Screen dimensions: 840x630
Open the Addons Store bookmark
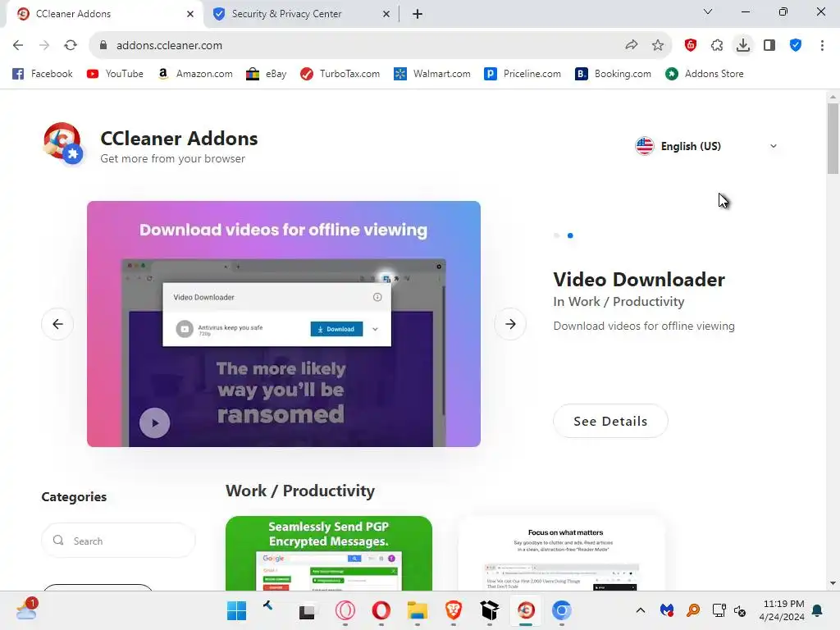pyautogui.click(x=705, y=74)
